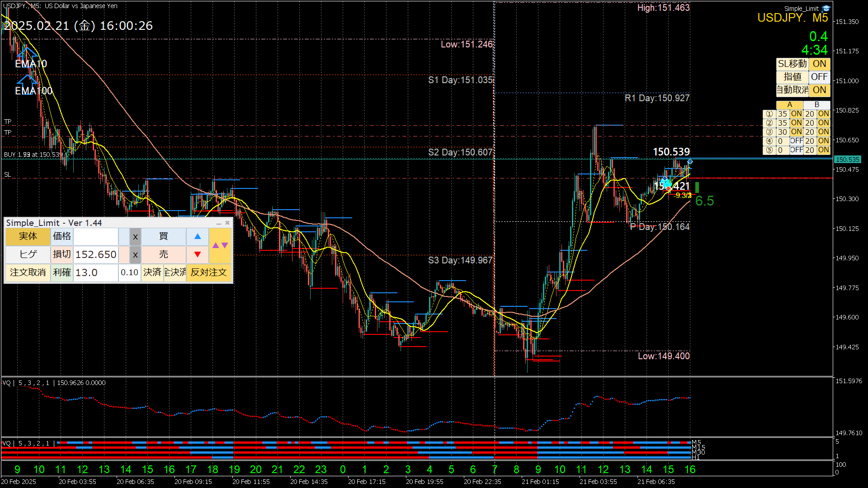Toggle 自動取消 ON switch
The height and width of the screenshot is (488, 868).
tap(819, 90)
